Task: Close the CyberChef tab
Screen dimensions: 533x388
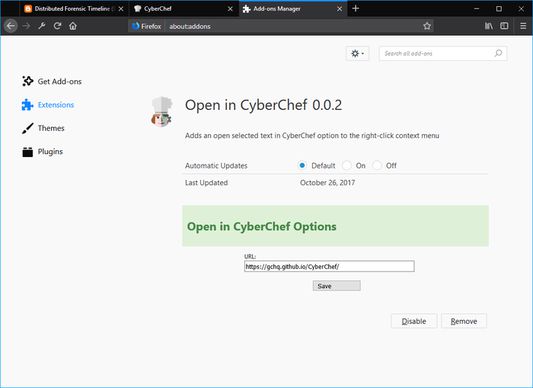Action: (x=230, y=9)
